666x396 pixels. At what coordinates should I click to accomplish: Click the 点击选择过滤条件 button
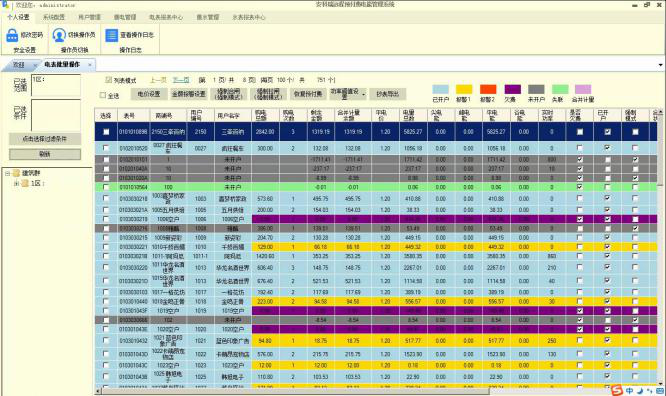click(45, 139)
